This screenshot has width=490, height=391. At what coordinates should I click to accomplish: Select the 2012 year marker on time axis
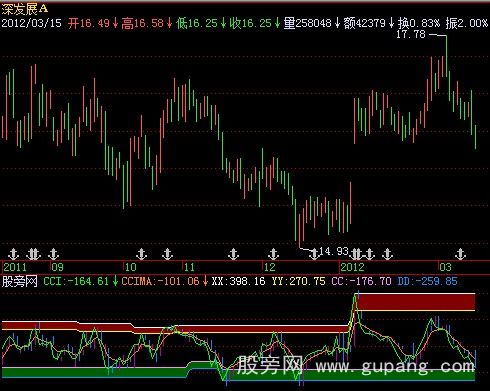point(352,267)
